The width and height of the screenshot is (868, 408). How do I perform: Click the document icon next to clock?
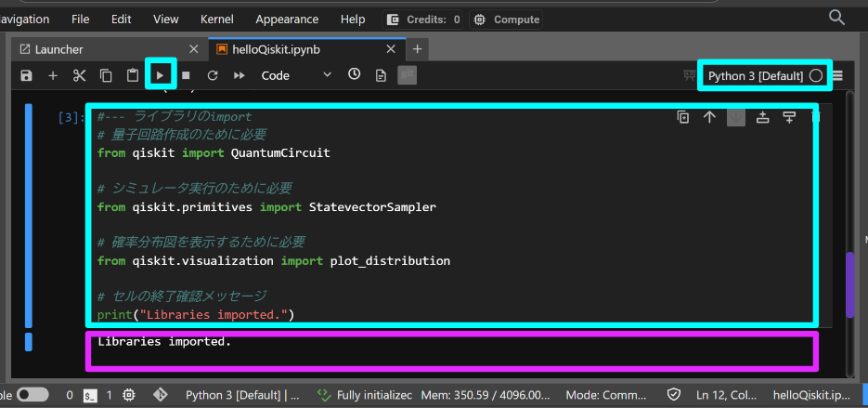381,75
